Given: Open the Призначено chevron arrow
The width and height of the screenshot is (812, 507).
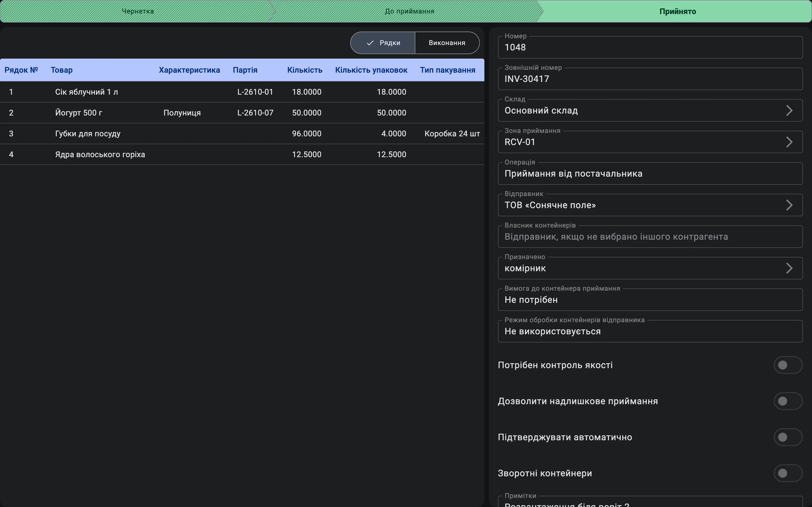Looking at the screenshot, I should pos(789,268).
